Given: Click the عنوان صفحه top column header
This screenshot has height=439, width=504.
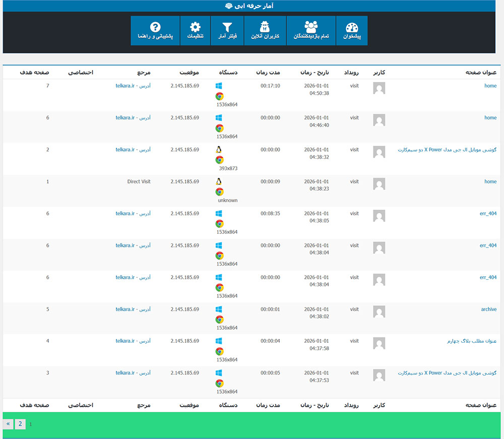Looking at the screenshot, I should tap(481, 73).
